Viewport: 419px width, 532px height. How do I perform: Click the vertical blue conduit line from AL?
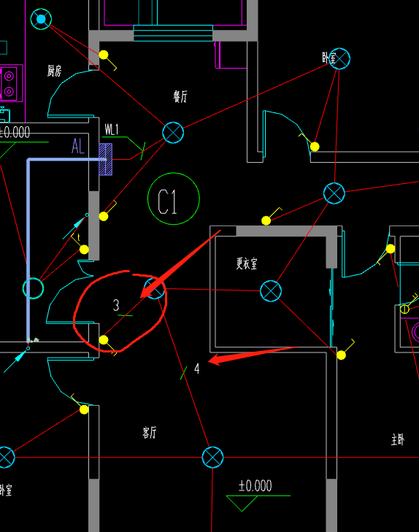pos(28,250)
